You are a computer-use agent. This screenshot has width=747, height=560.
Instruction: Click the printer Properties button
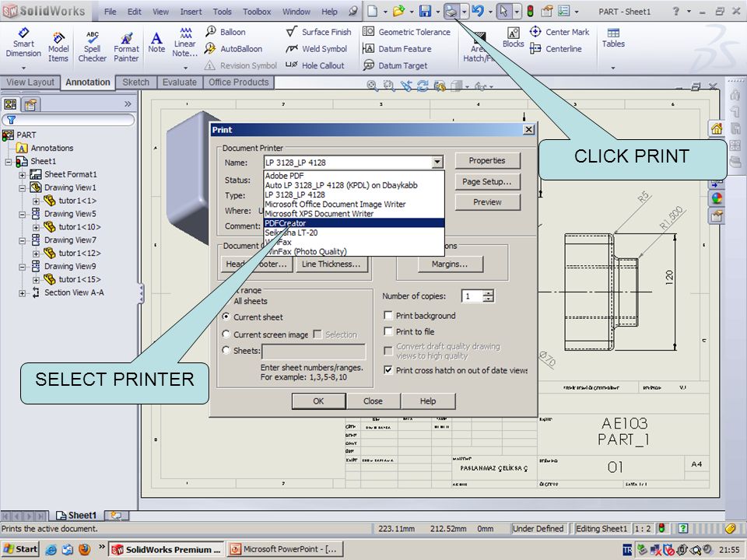pyautogui.click(x=487, y=160)
